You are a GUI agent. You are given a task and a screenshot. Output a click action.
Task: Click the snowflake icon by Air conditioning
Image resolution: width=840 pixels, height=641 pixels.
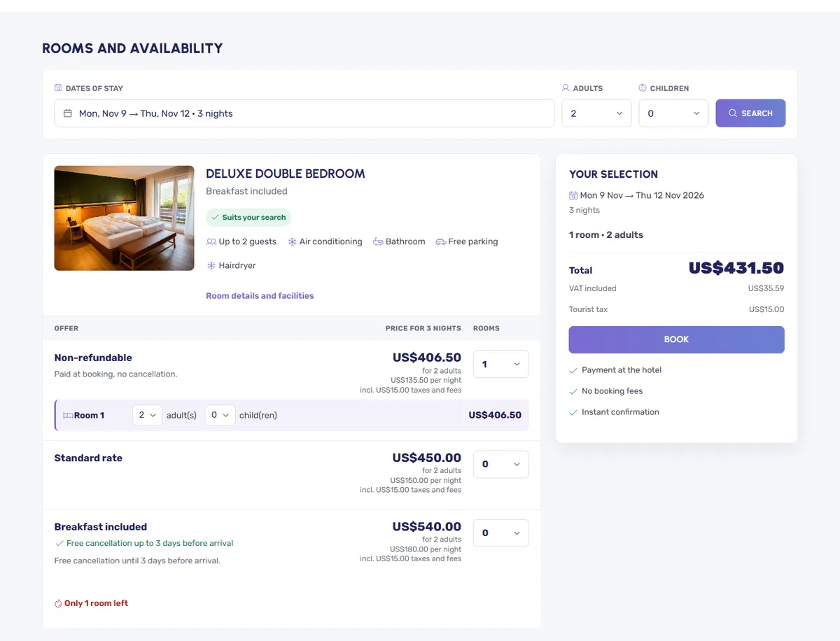tap(293, 241)
